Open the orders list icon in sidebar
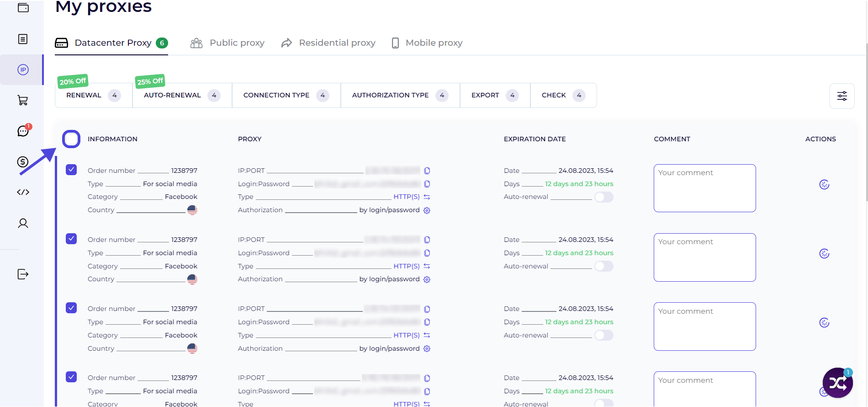This screenshot has height=407, width=868. coord(23,39)
